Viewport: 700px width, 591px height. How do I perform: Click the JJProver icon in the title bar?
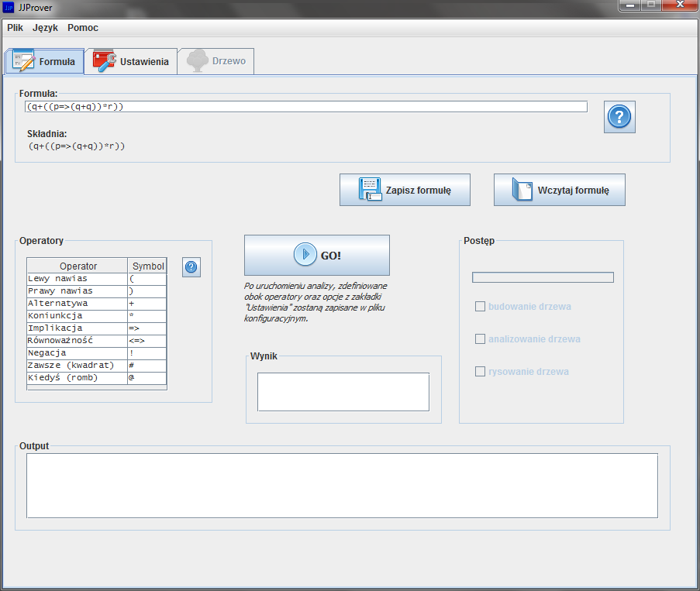click(x=9, y=6)
